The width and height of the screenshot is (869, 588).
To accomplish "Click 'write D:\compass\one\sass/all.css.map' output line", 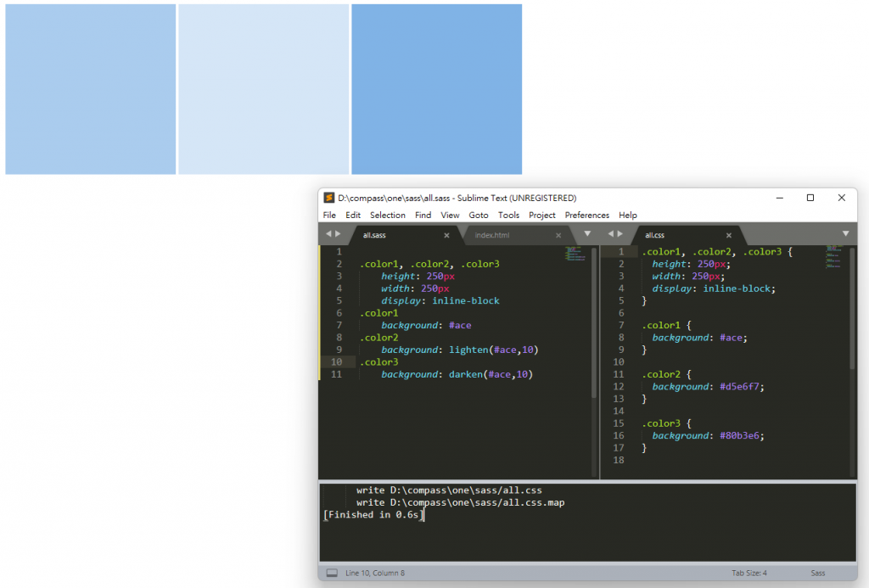I will click(461, 502).
